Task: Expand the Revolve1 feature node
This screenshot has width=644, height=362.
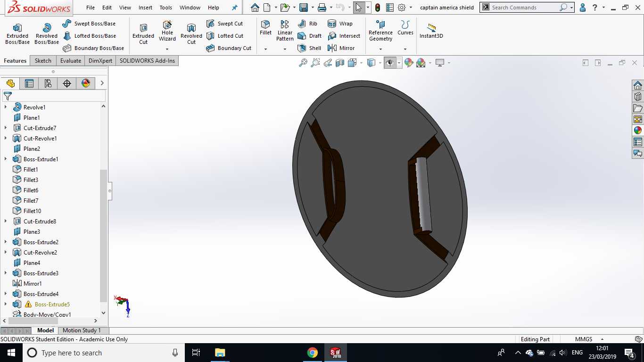Action: [x=6, y=107]
